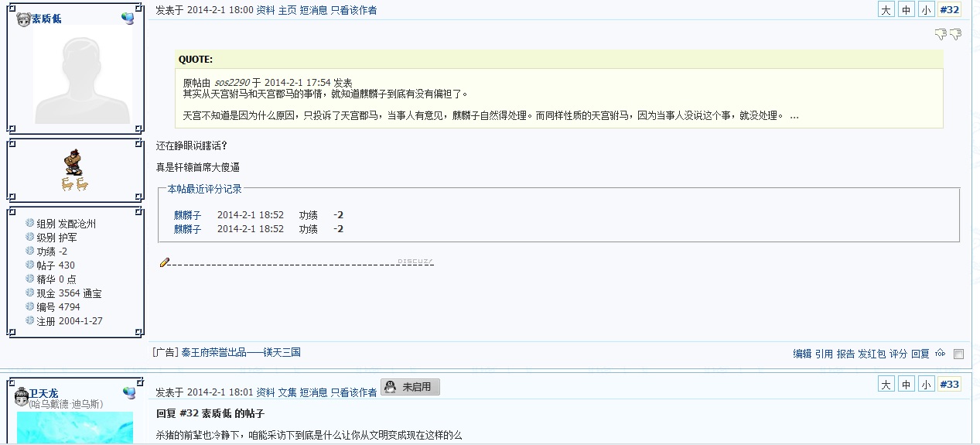Click the 级别 护军 profile line
980x445 pixels.
pos(56,238)
